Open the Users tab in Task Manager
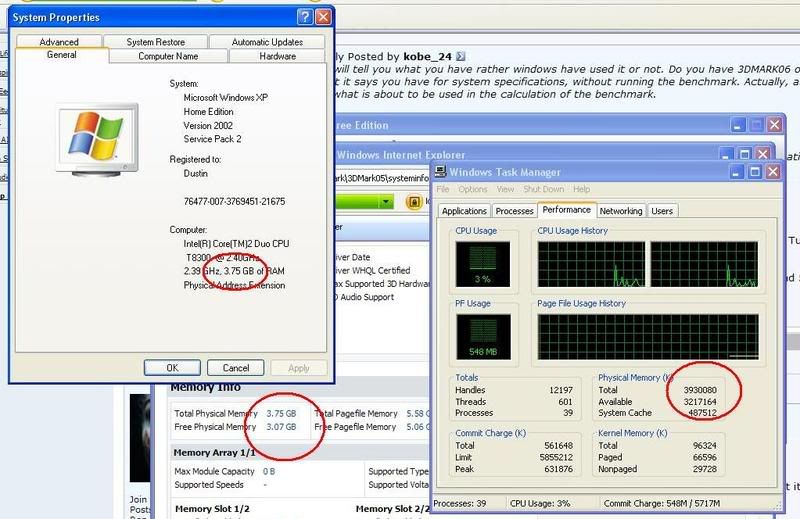This screenshot has height=519, width=800. point(662,211)
